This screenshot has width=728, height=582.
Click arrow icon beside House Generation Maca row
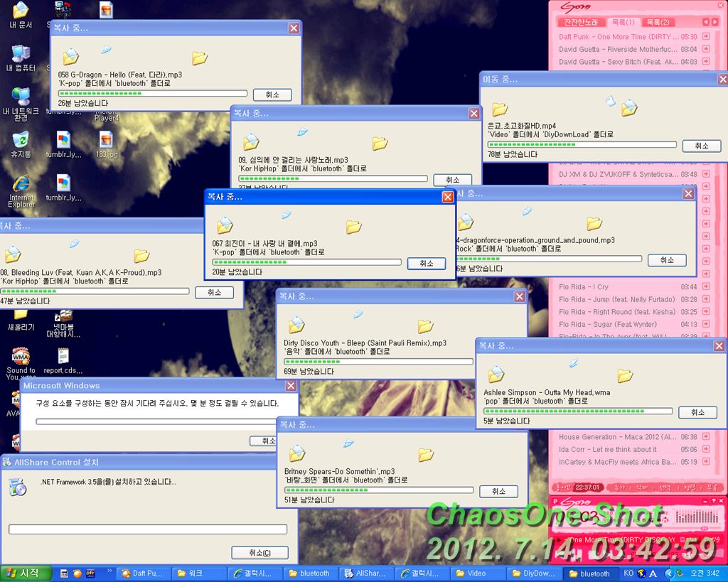pyautogui.click(x=706, y=436)
